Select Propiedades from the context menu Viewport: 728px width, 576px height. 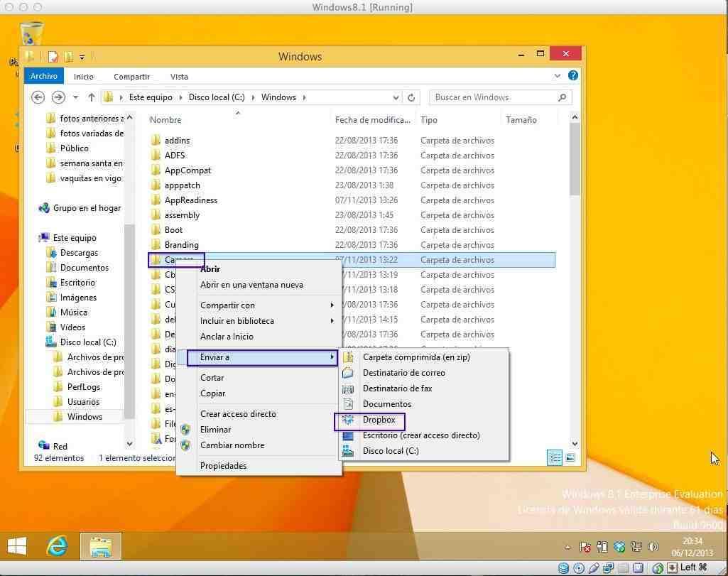(223, 466)
